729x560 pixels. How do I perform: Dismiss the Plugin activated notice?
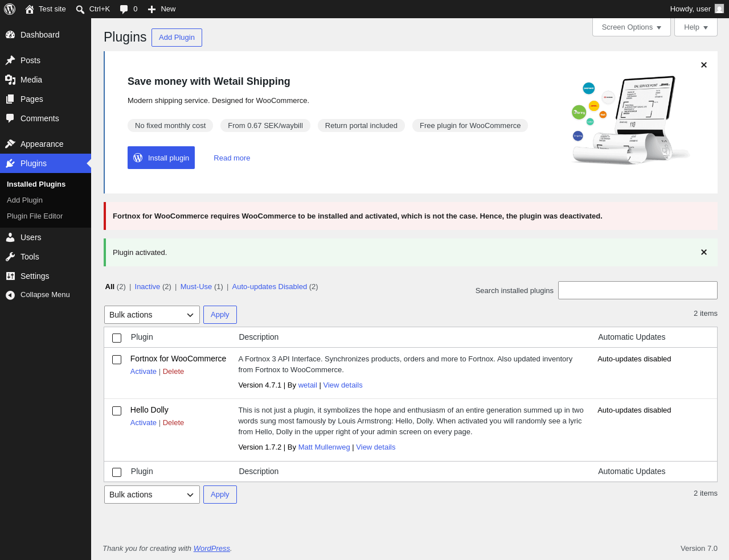(704, 252)
